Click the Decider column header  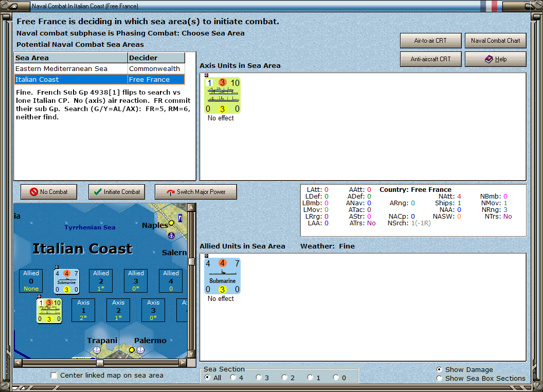pos(156,58)
